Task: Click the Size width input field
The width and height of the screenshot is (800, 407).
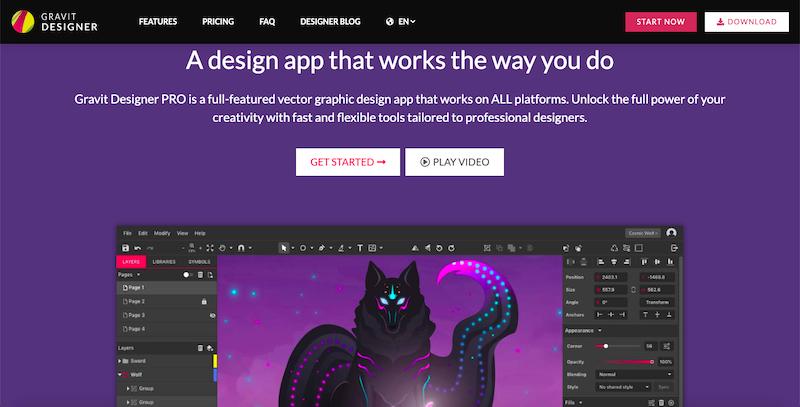Action: (x=612, y=290)
